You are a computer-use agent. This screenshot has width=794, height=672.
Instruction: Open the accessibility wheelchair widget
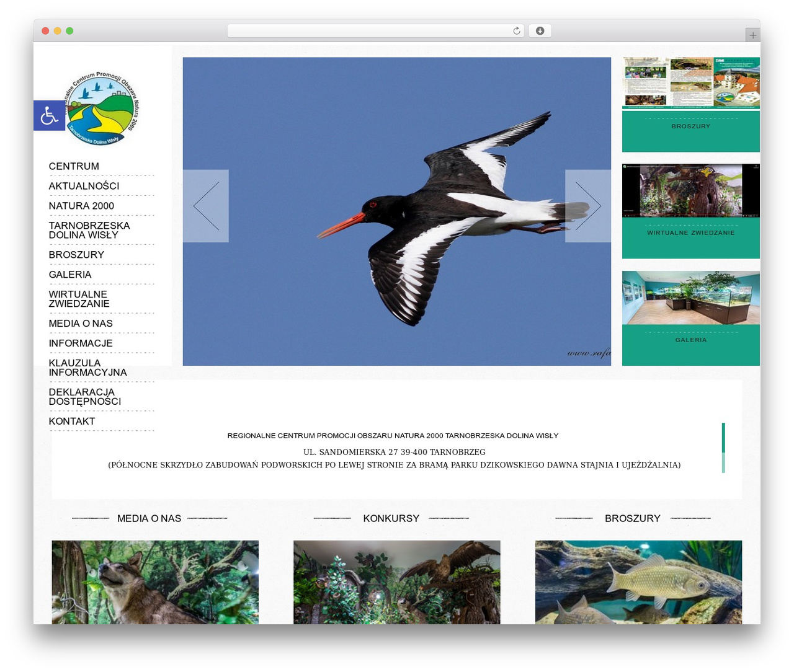[x=49, y=115]
